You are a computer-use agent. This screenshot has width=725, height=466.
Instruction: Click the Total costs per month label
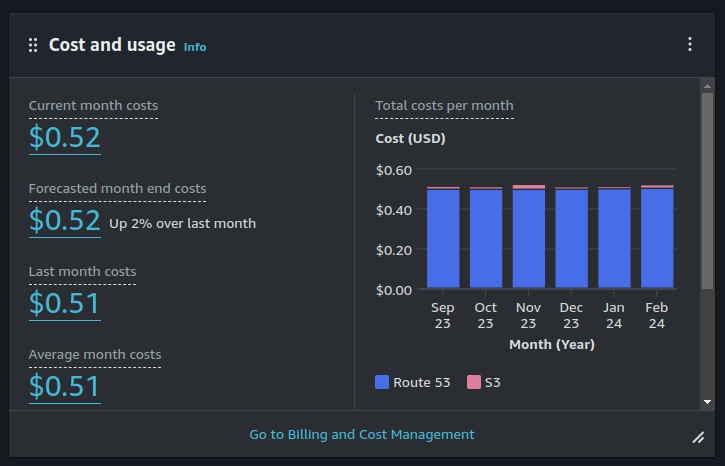point(444,106)
